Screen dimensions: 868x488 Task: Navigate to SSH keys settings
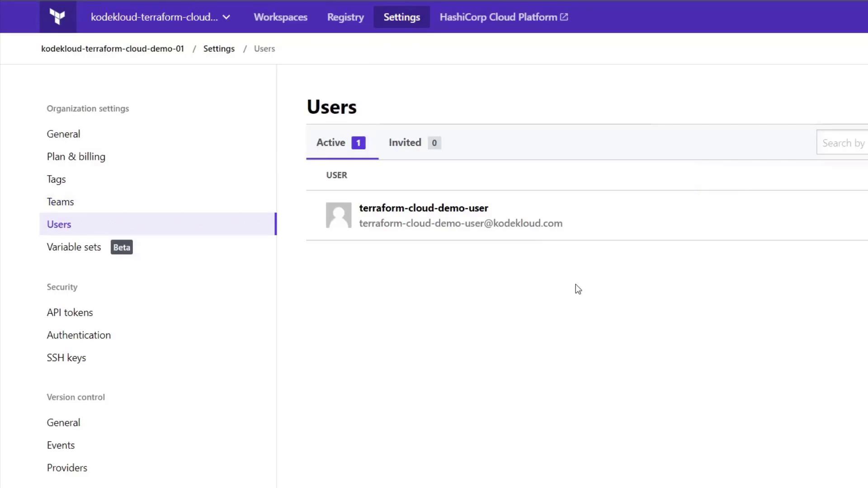[66, 358]
